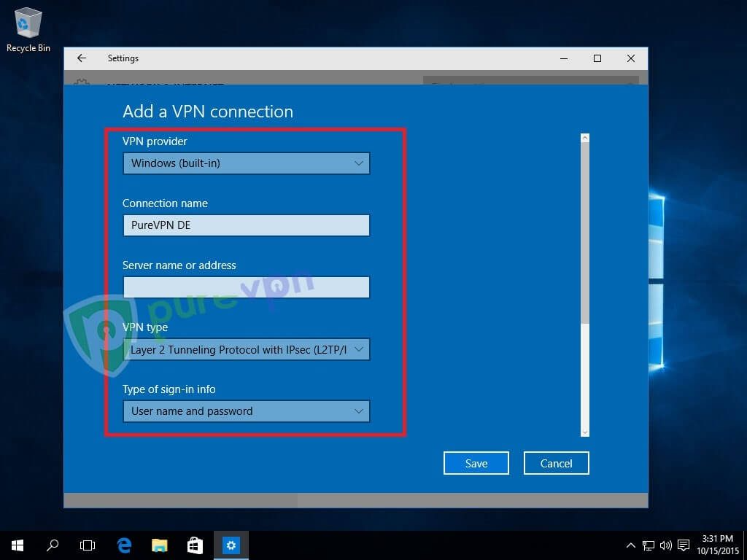Save the VPN connection
This screenshot has width=747, height=560.
(x=476, y=463)
